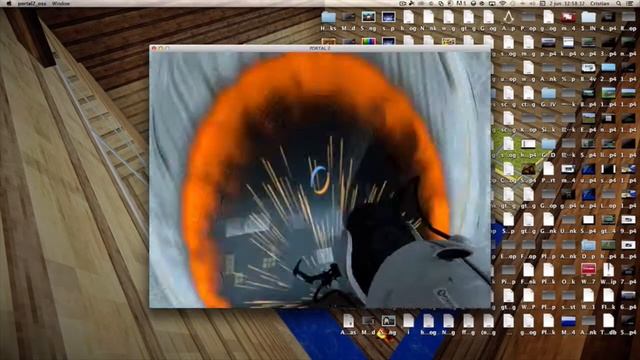Select the L..op desktop file
This screenshot has height=360, width=640.
(x=608, y=198)
